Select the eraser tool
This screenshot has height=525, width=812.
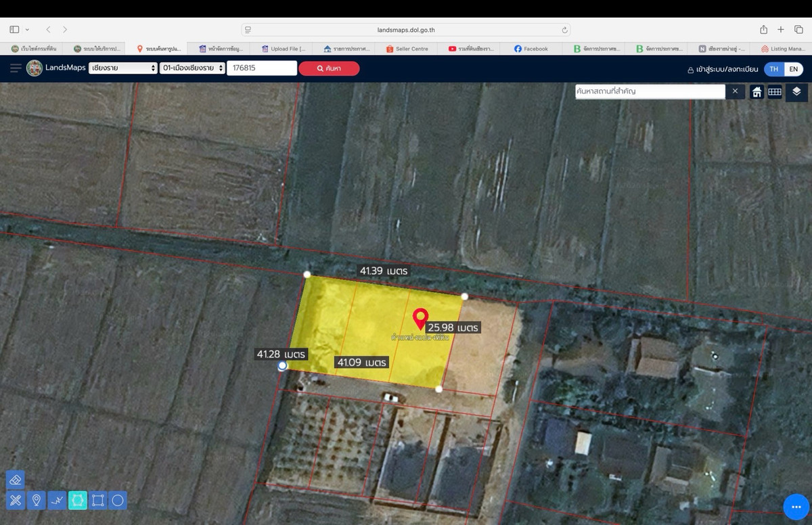[x=16, y=480]
